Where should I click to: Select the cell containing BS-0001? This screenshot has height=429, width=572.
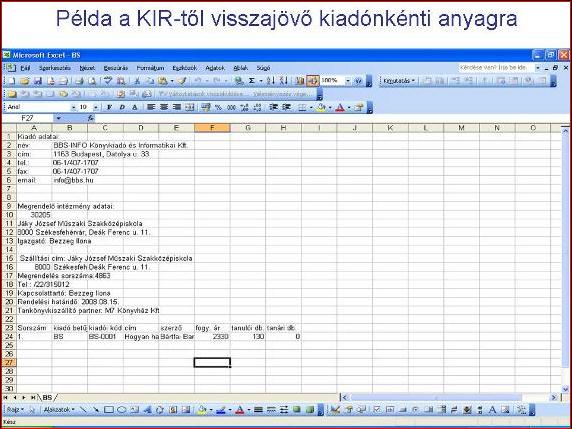pyautogui.click(x=105, y=336)
